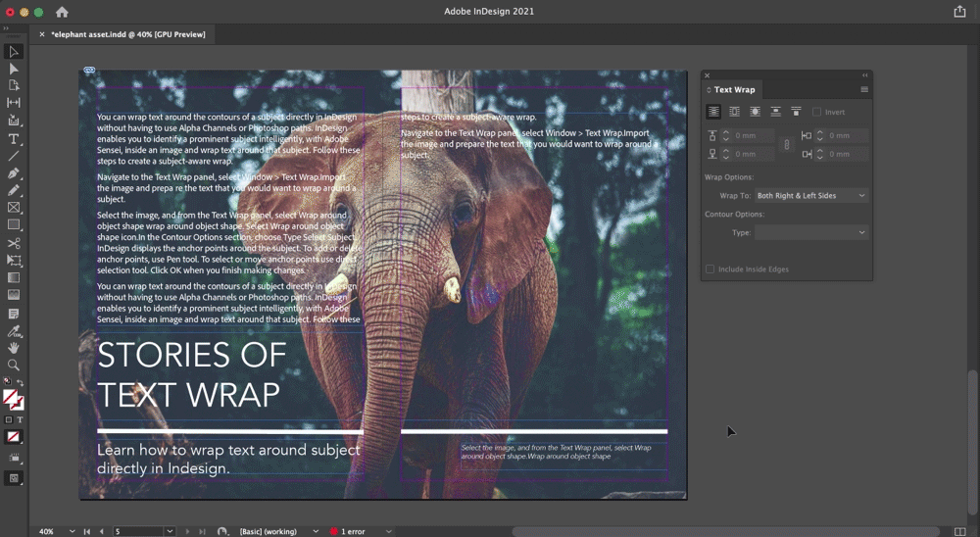
Task: Choose the Pen tool in toolbar
Action: (x=14, y=173)
